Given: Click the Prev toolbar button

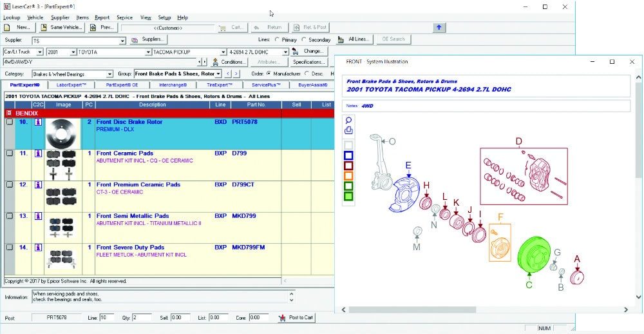Looking at the screenshot, I should point(103,28).
